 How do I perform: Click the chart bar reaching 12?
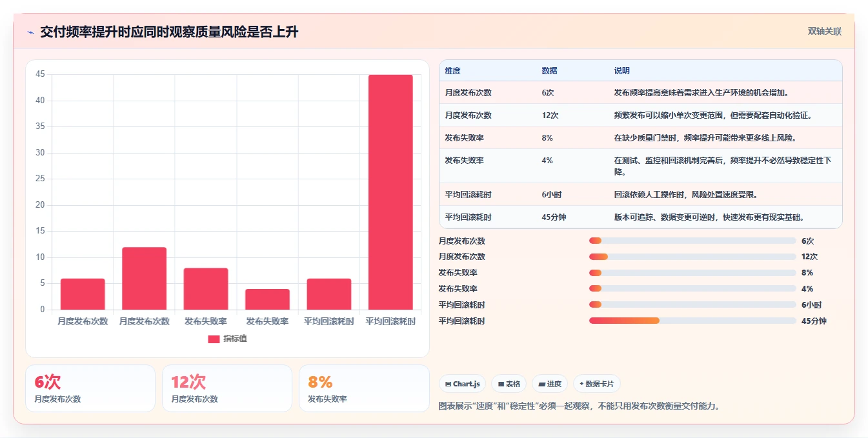[x=144, y=279]
